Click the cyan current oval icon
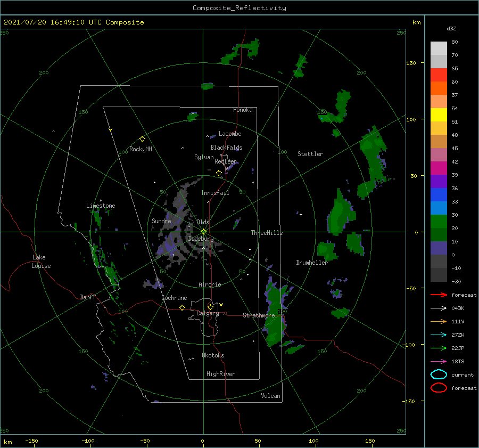 click(x=439, y=374)
